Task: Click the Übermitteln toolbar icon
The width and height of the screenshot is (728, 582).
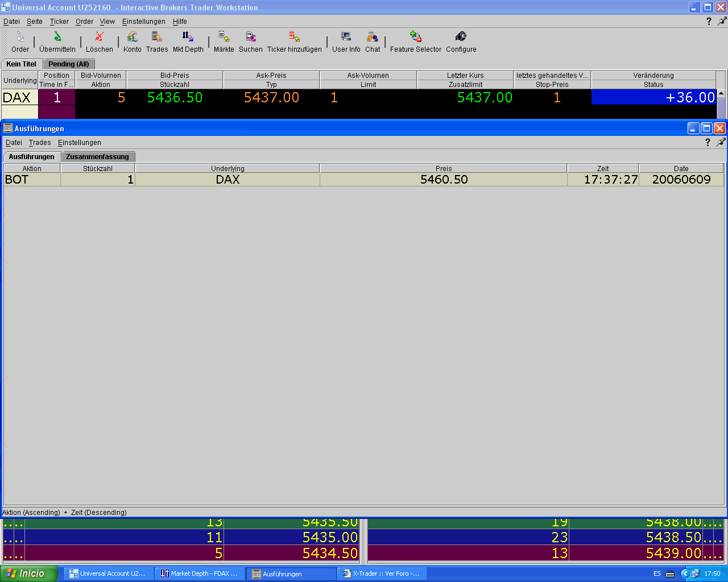Action: (57, 42)
